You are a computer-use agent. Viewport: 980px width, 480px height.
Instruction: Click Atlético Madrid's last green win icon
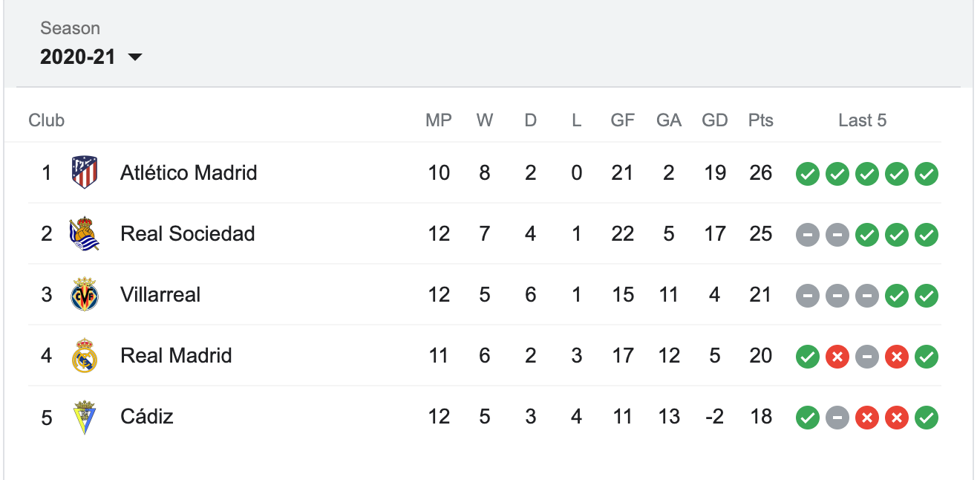tap(926, 175)
